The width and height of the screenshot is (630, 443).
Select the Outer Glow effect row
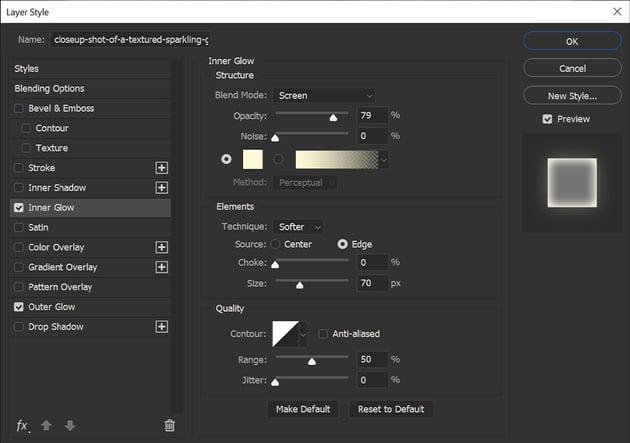[x=90, y=307]
